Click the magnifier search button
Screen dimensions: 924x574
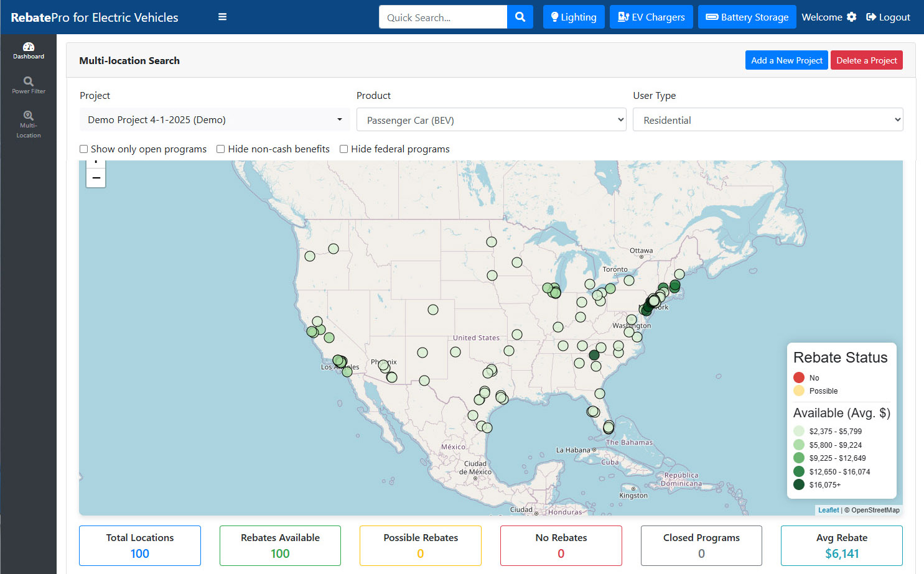click(x=520, y=17)
